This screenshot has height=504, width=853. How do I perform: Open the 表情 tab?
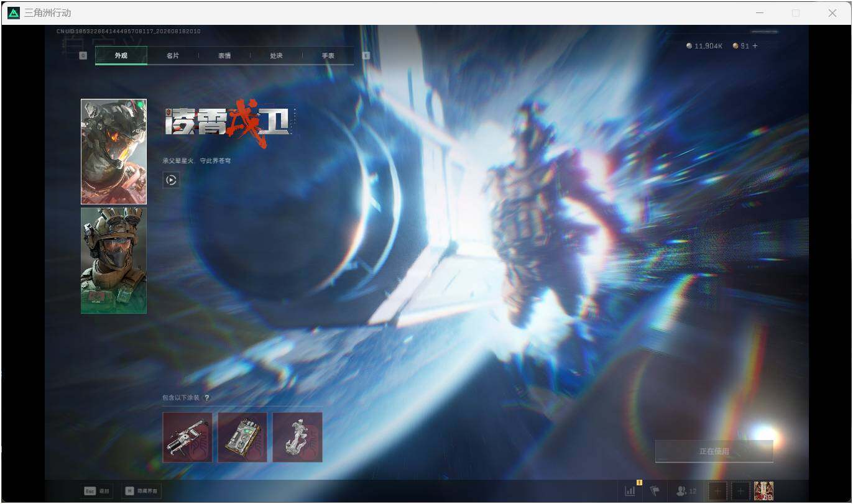pyautogui.click(x=224, y=55)
